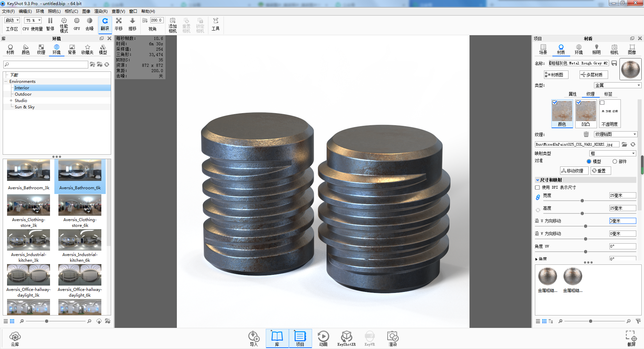This screenshot has width=644, height=349.
Task: Open the cloud library (云库)
Action: click(x=15, y=339)
